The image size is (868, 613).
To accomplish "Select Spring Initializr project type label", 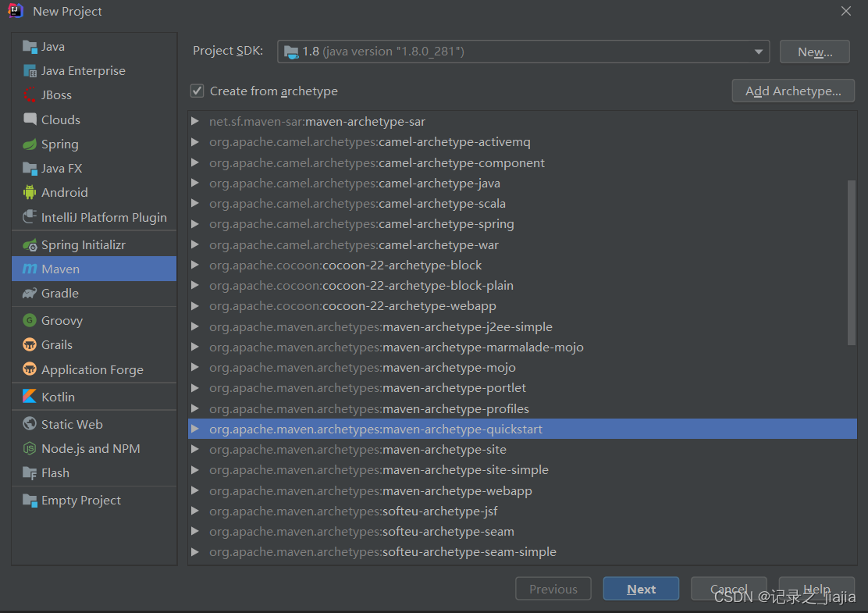I will [84, 244].
